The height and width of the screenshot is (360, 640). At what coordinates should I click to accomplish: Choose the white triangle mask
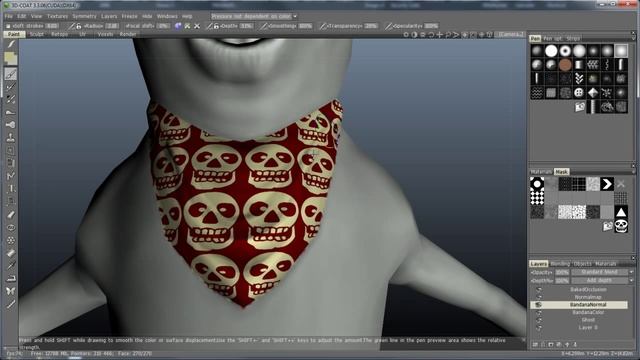tap(621, 212)
